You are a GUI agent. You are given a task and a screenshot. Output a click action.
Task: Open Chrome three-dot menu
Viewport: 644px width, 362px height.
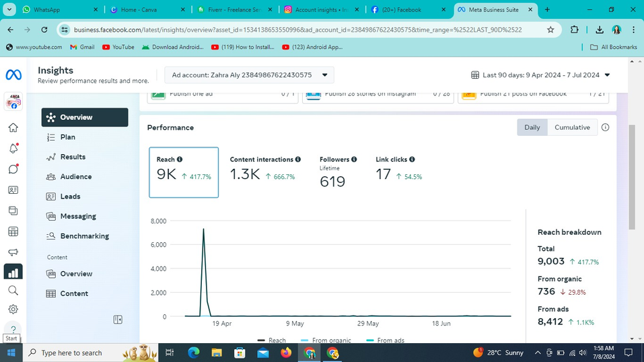click(634, 30)
